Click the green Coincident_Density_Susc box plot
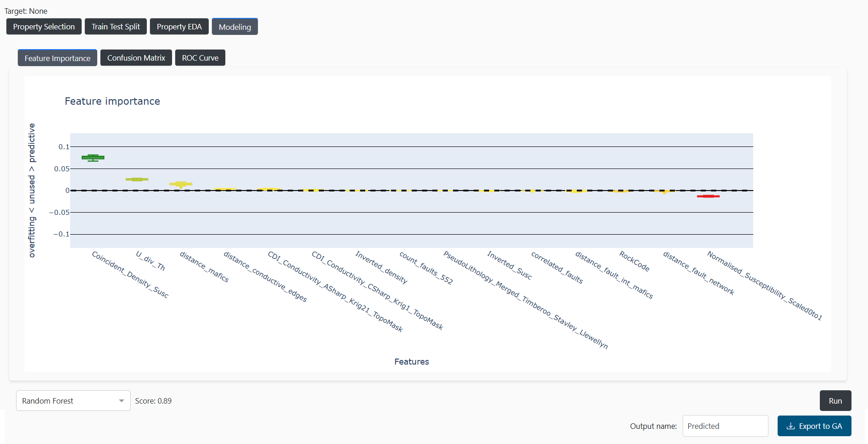 tap(93, 157)
